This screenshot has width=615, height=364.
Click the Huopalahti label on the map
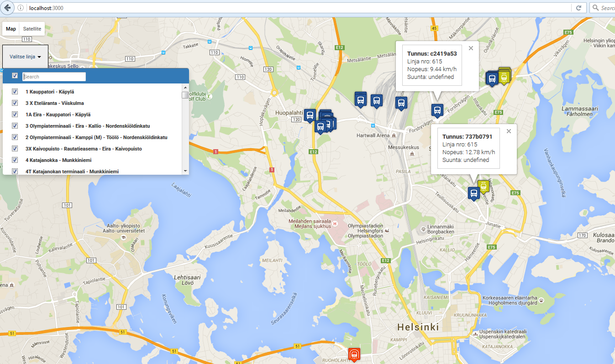point(289,112)
